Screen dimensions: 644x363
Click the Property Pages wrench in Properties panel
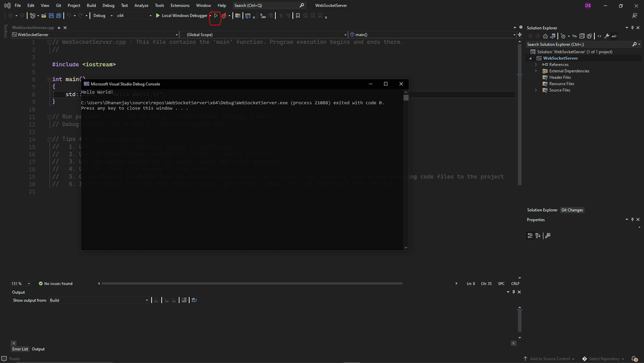coord(547,236)
